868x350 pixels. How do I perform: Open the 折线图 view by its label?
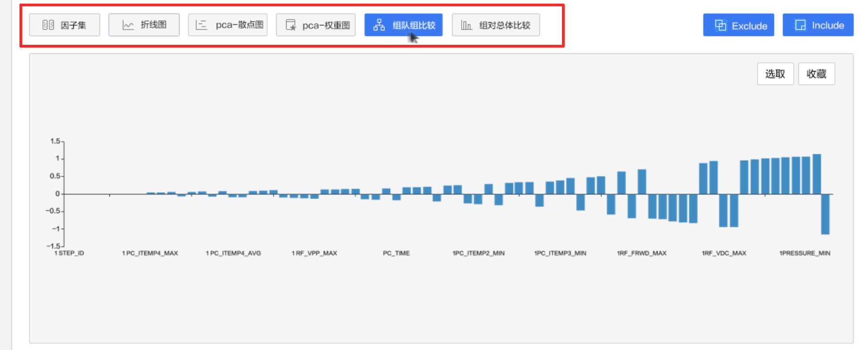153,25
